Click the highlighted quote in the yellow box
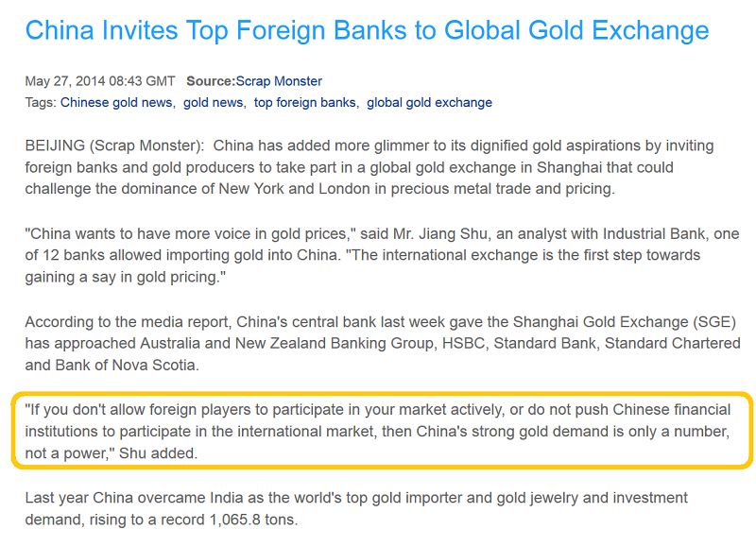The height and width of the screenshot is (546, 756). point(378,431)
